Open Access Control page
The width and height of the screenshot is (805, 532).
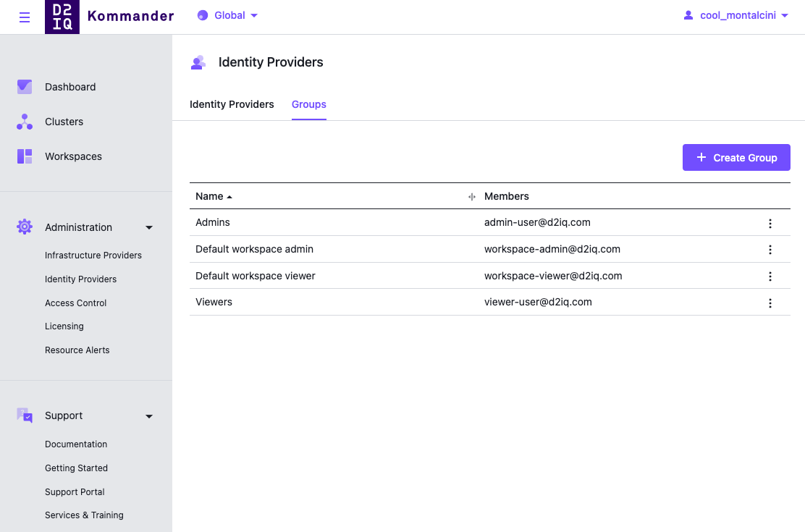75,303
